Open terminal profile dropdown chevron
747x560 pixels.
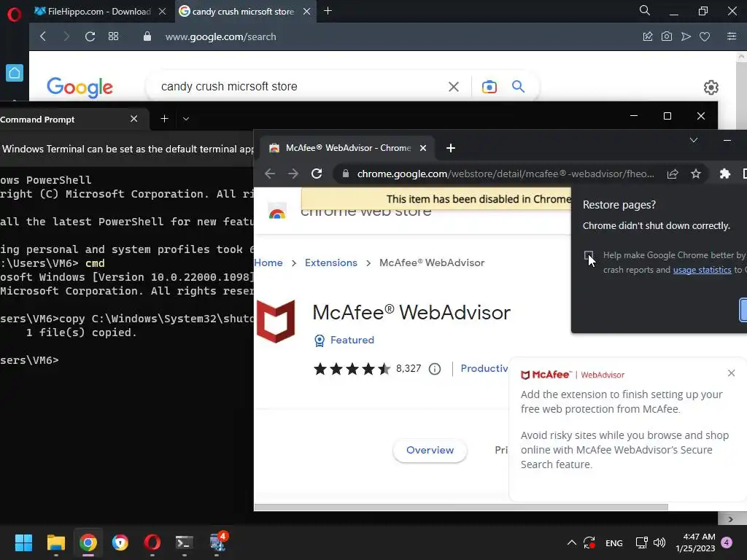(186, 119)
